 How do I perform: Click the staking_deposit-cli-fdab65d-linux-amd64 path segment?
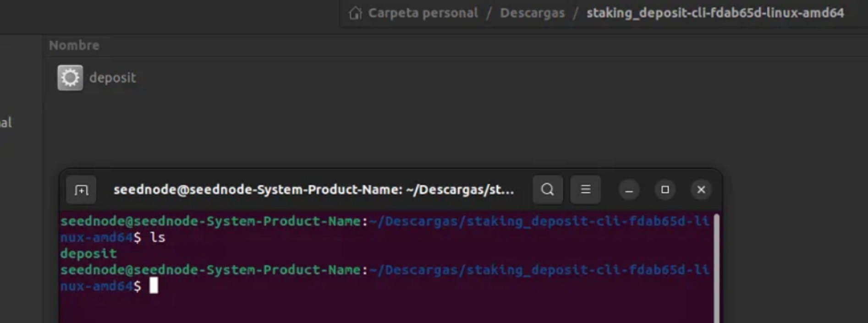coord(715,13)
